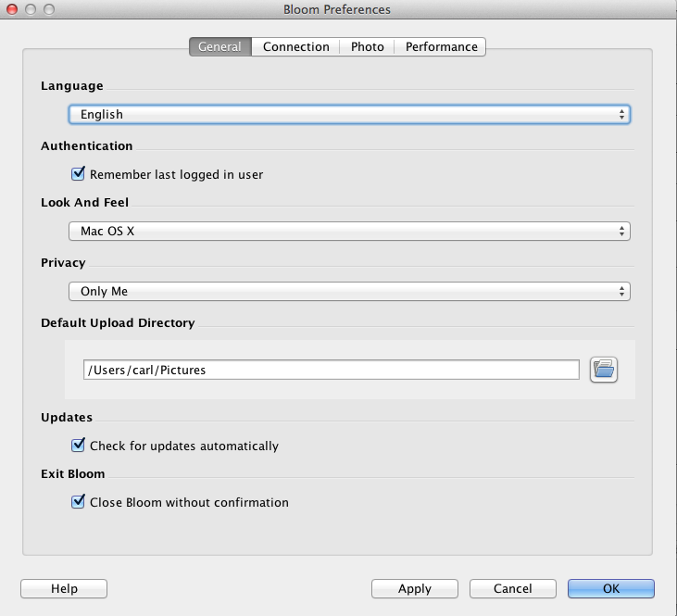
Task: Minimize the Bloom Preferences window
Action: pyautogui.click(x=30, y=9)
